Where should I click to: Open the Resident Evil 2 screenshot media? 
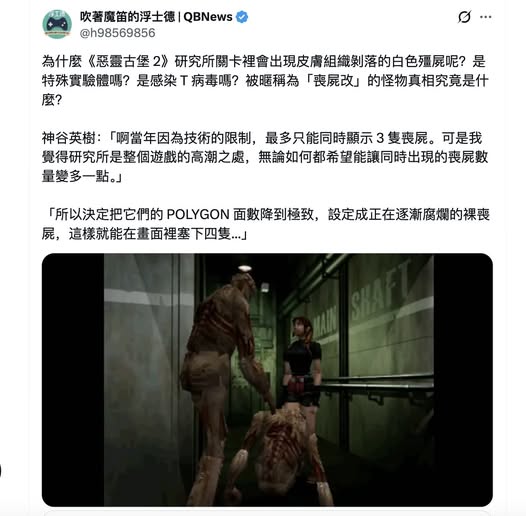click(x=267, y=380)
